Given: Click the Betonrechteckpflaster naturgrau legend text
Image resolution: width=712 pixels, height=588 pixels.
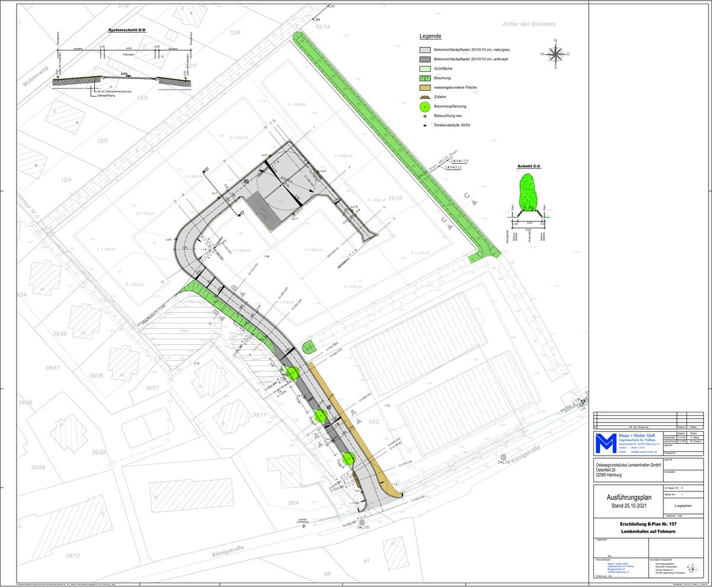Looking at the screenshot, I should [x=472, y=51].
